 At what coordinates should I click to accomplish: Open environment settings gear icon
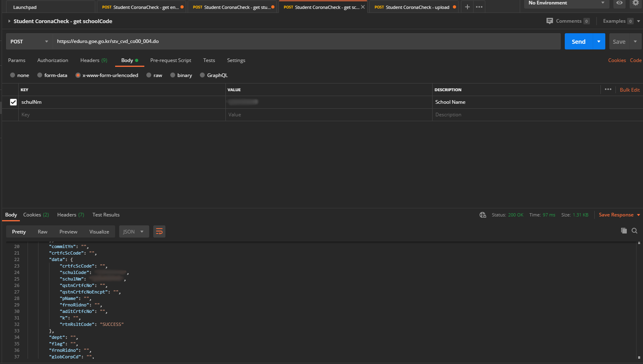[x=635, y=3]
